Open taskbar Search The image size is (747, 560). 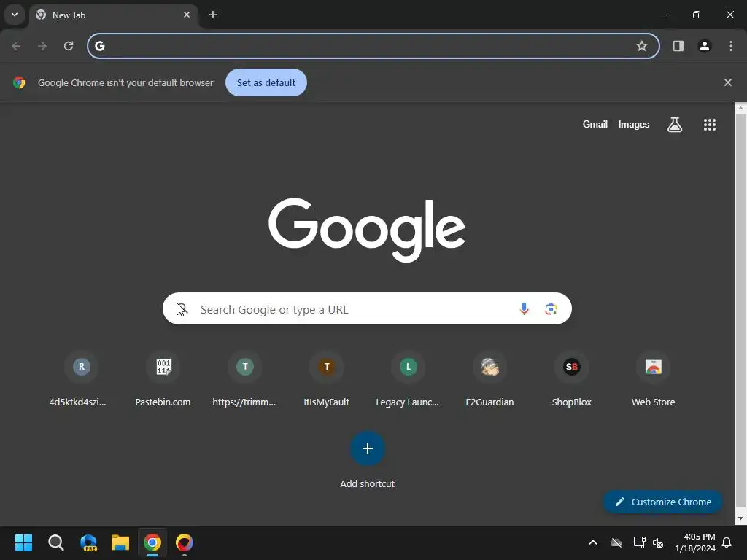click(x=55, y=542)
